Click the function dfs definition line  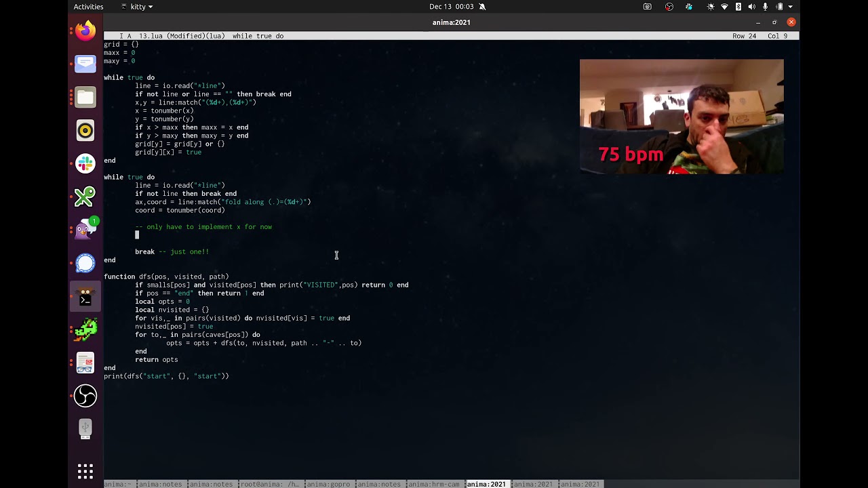[x=166, y=277]
